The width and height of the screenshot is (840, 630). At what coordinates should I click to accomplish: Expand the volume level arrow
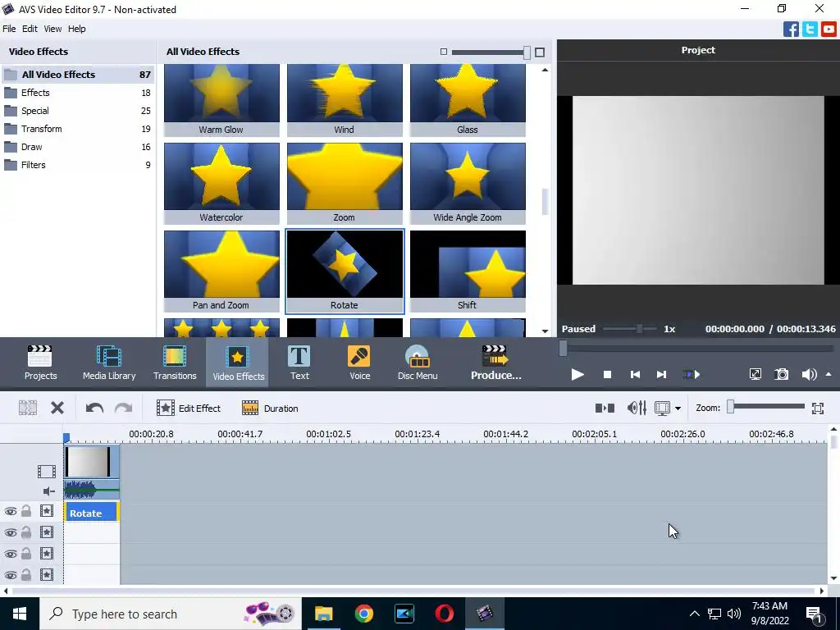(829, 374)
